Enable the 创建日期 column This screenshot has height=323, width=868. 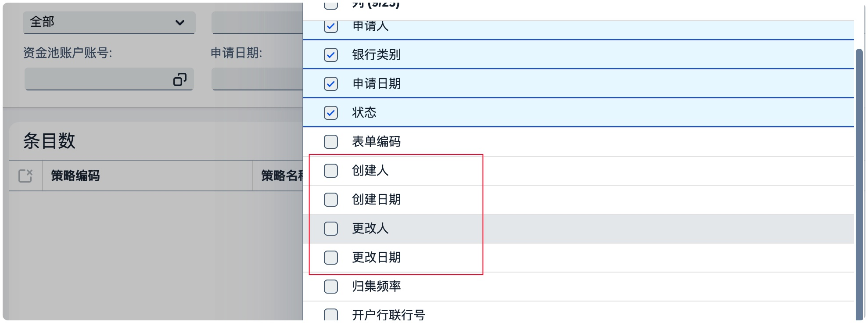[x=330, y=200]
